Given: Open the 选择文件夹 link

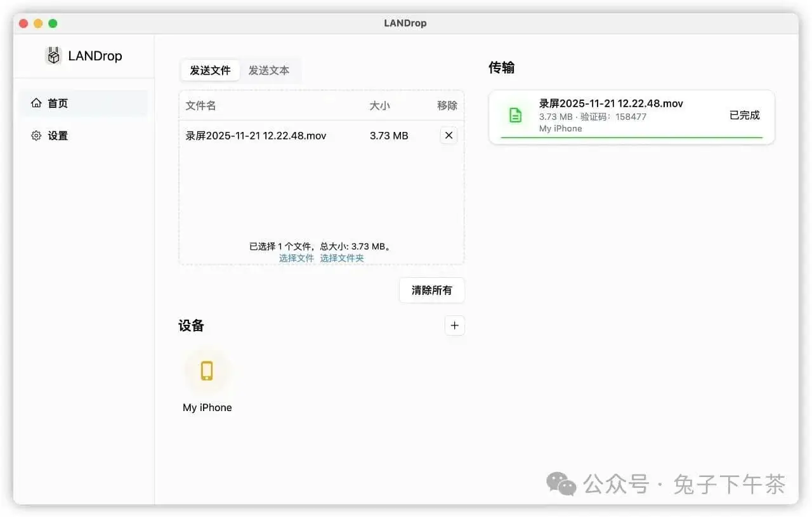Looking at the screenshot, I should coord(342,258).
